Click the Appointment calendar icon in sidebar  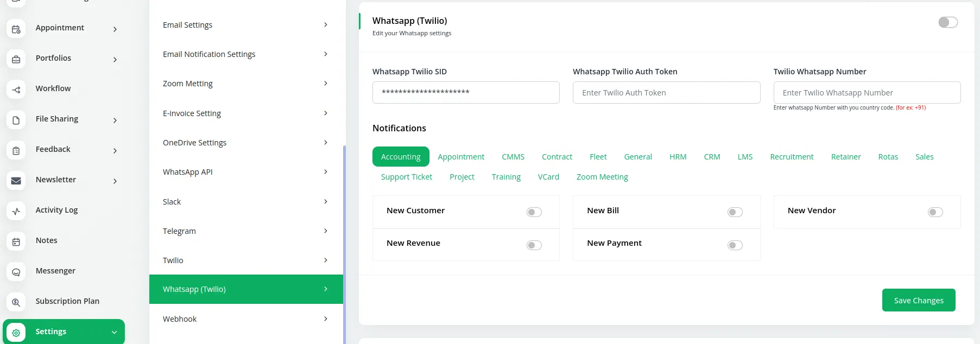point(16,29)
